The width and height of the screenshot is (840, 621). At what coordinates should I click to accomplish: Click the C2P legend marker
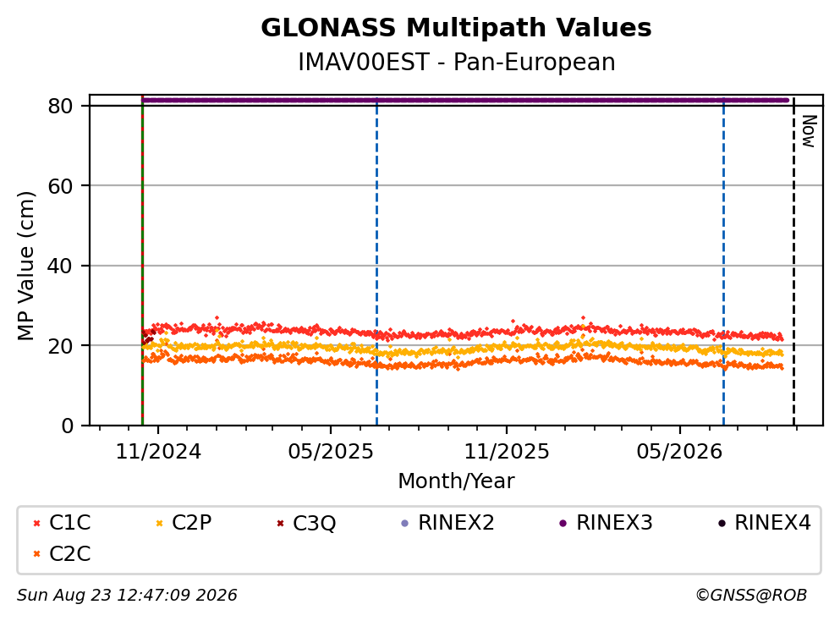158,524
